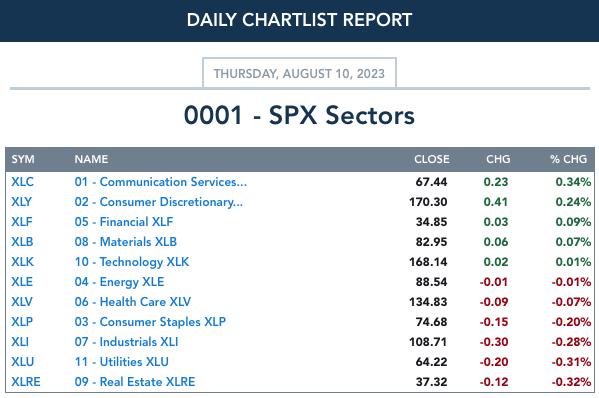Open 10 - Technology XLK chart

pos(132,262)
